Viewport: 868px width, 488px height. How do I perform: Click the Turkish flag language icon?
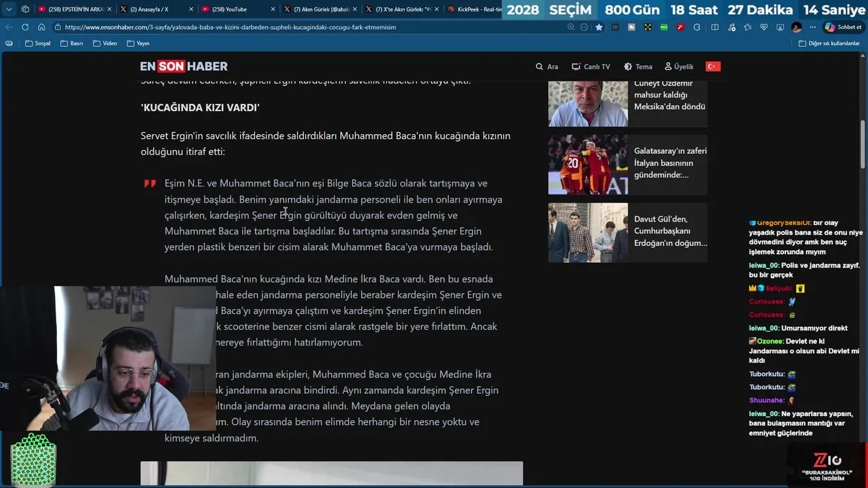(x=713, y=66)
